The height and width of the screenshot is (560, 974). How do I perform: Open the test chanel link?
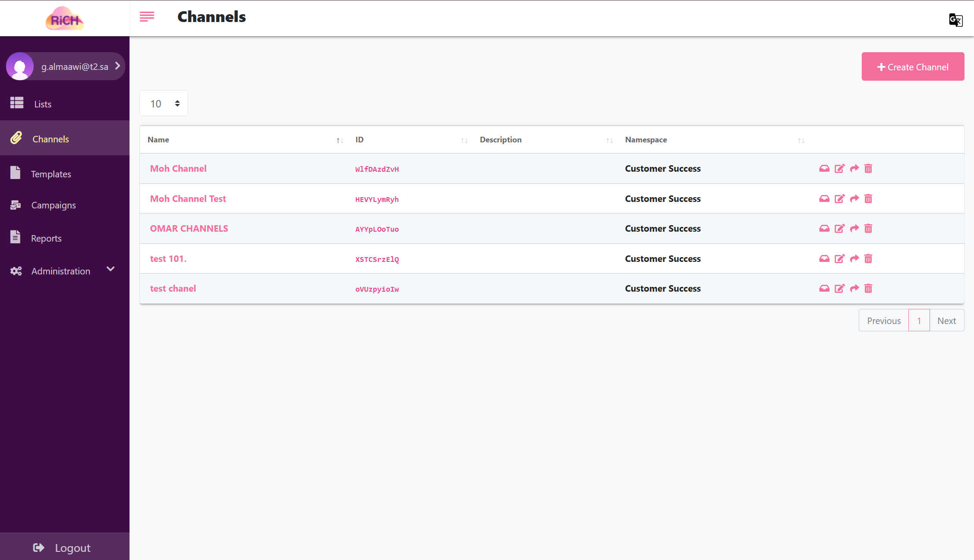click(x=173, y=289)
